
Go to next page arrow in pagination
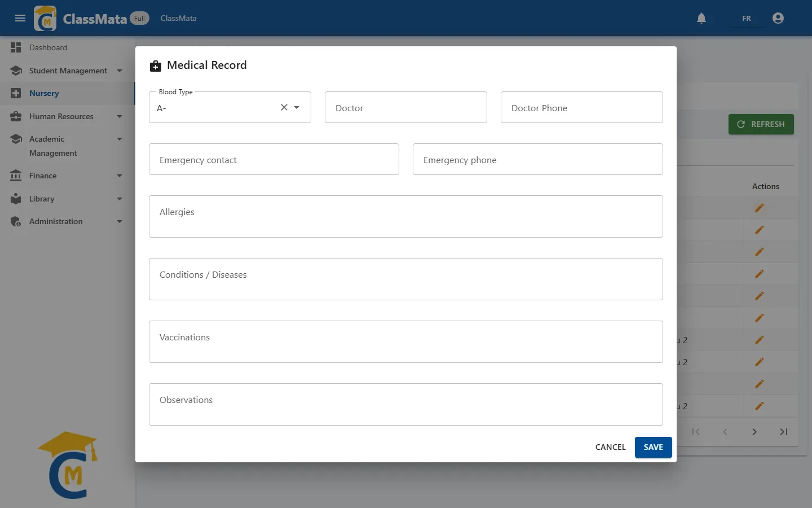(x=754, y=432)
